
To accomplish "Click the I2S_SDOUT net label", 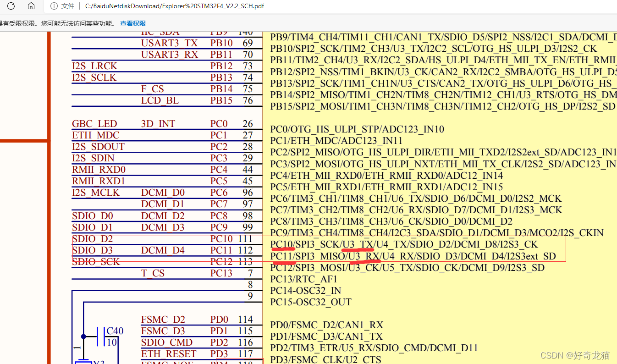I will point(98,147).
